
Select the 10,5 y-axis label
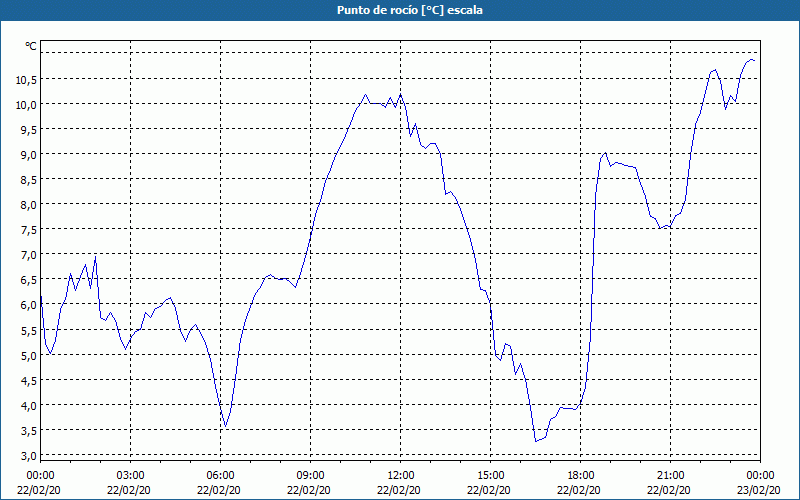[x=26, y=79]
